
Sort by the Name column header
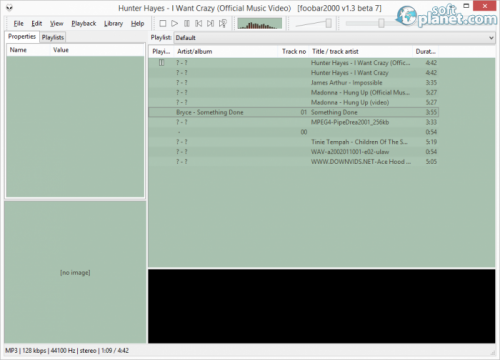pos(28,50)
